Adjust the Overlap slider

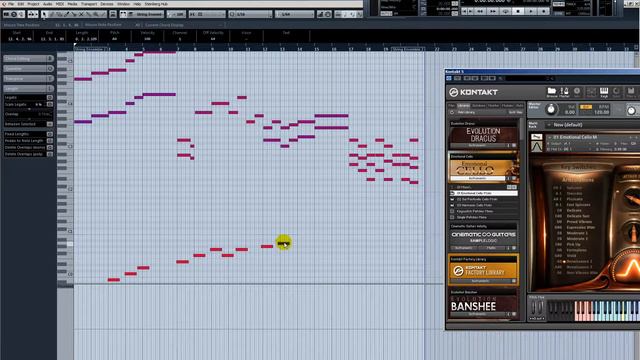(x=29, y=119)
